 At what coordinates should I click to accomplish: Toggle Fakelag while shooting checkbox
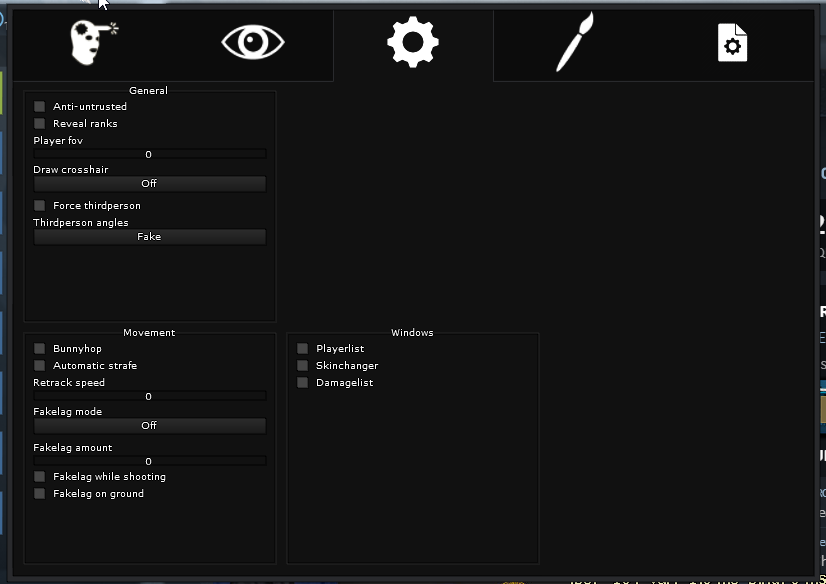(40, 477)
